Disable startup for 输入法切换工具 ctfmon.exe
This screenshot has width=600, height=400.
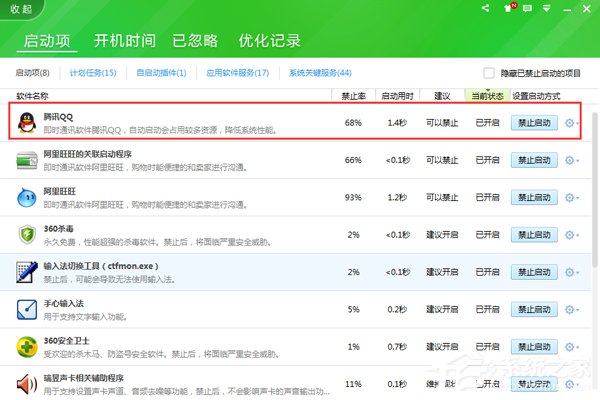pyautogui.click(x=534, y=272)
